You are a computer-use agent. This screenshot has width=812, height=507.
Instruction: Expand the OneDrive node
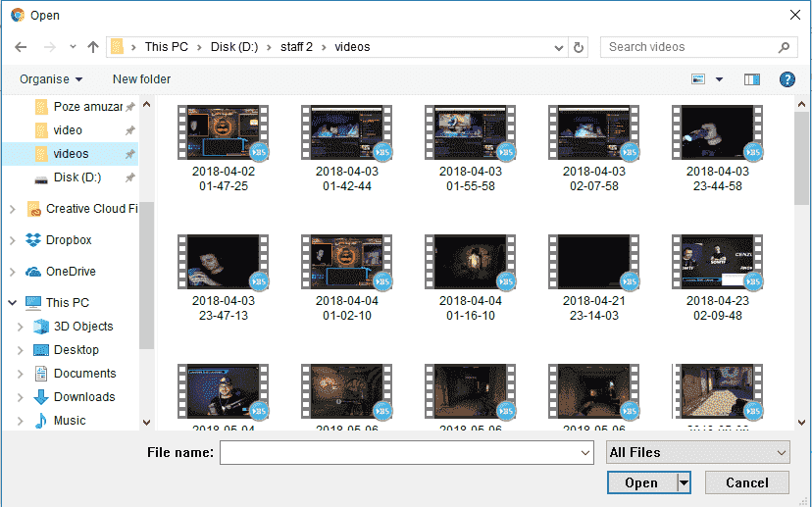(x=13, y=272)
